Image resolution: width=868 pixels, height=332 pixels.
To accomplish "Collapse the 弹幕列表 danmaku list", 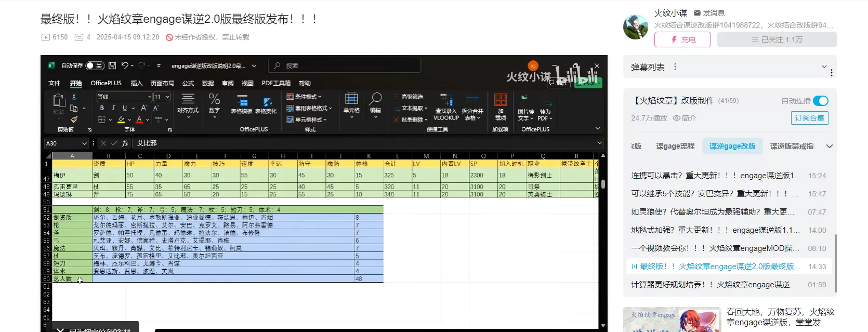I will (824, 67).
